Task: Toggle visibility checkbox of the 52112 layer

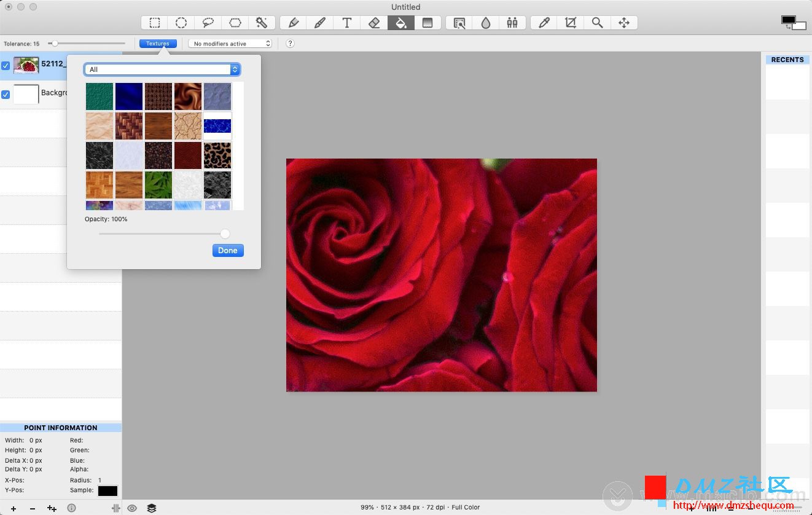Action: (x=6, y=66)
